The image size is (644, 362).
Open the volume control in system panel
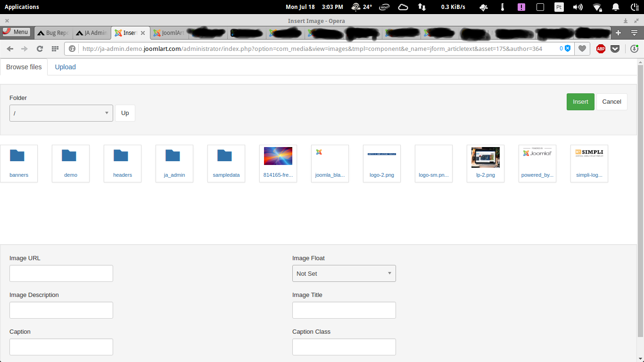(x=578, y=7)
